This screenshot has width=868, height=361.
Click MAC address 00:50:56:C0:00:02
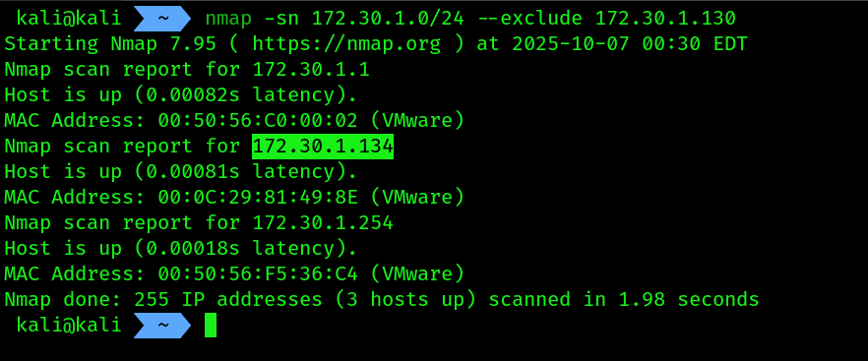point(258,120)
